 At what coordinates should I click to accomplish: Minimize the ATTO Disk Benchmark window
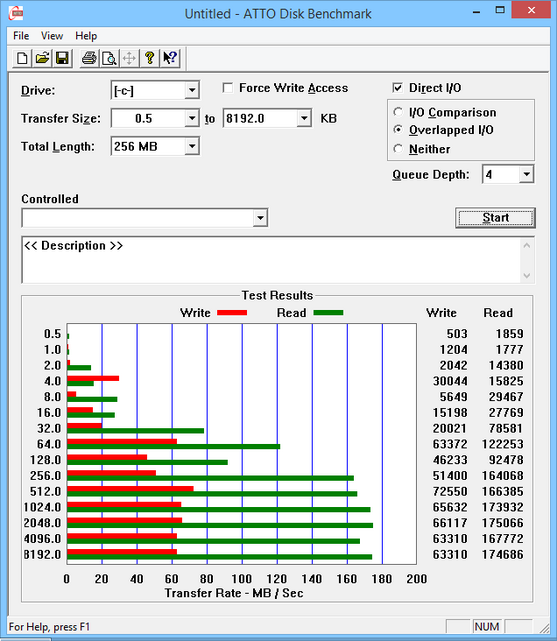pos(476,12)
